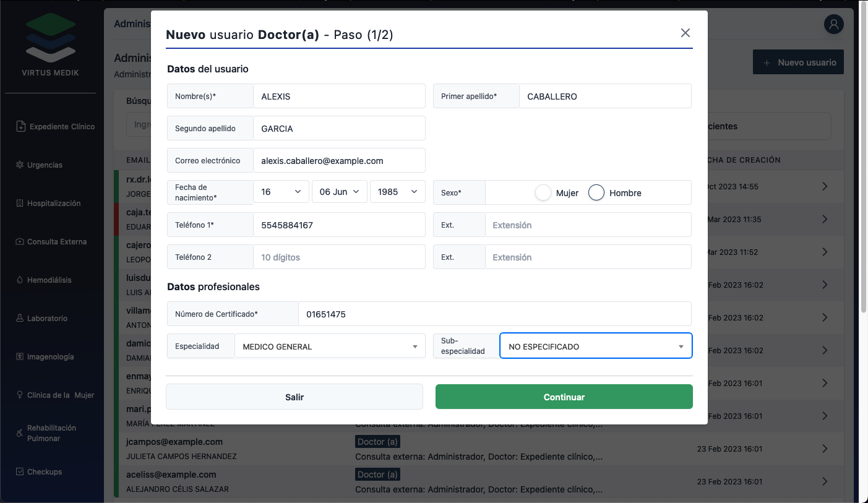The height and width of the screenshot is (503, 868).
Task: Click the Teléfono 2 input field
Action: [339, 257]
